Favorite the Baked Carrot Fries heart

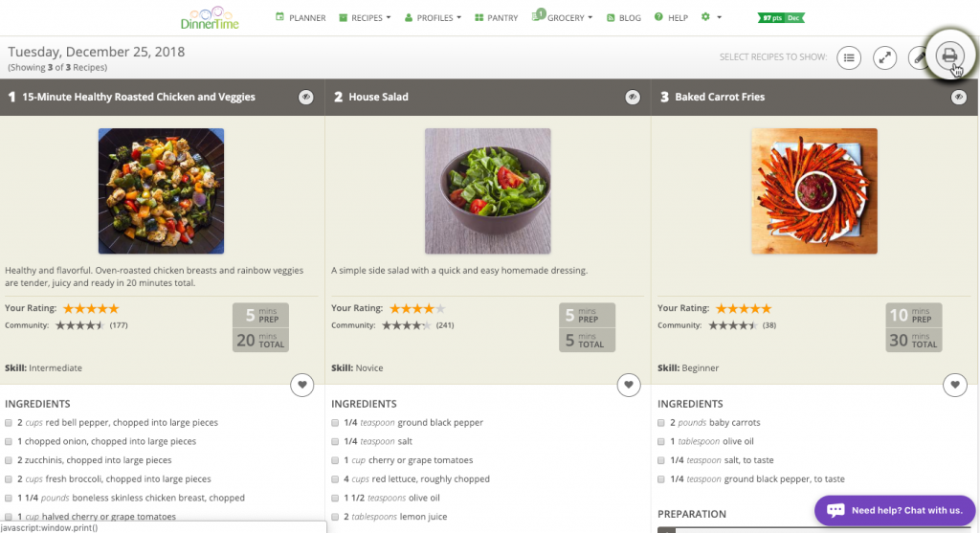955,385
